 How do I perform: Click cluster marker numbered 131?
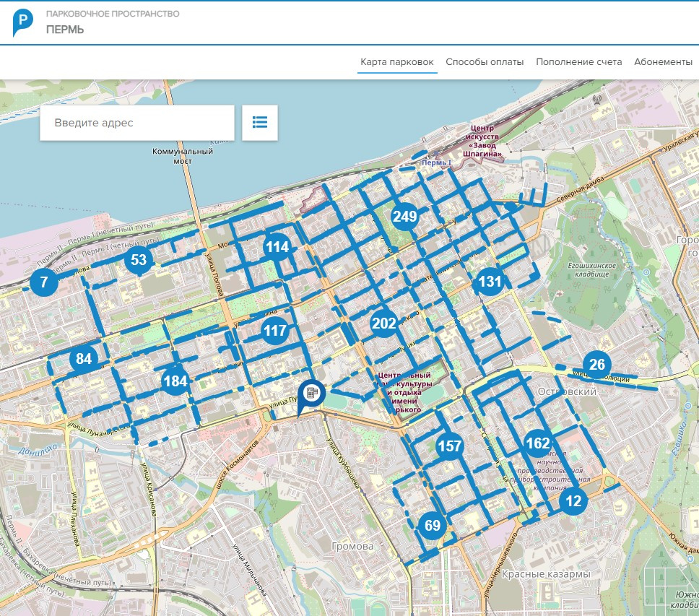pos(490,282)
